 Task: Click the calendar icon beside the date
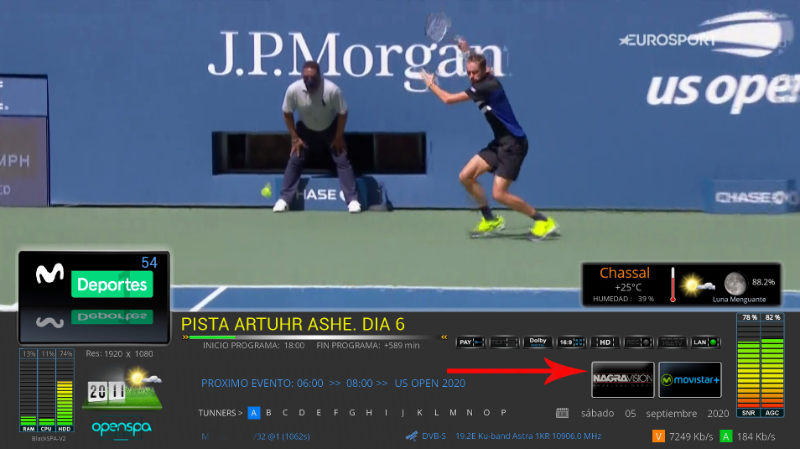(x=562, y=413)
